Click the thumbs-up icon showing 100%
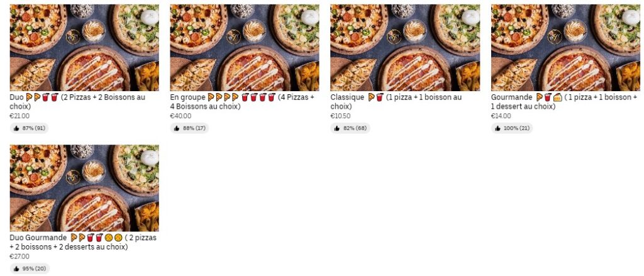 (x=498, y=128)
